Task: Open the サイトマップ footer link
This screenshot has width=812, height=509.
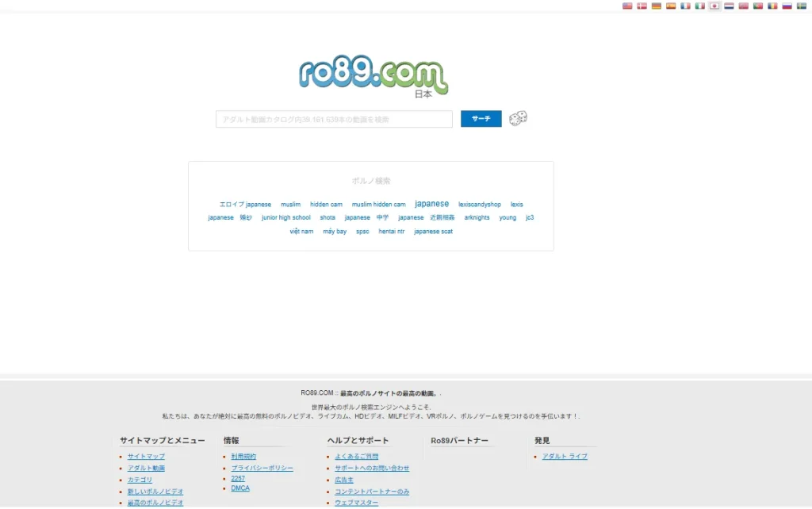Action: coord(146,456)
